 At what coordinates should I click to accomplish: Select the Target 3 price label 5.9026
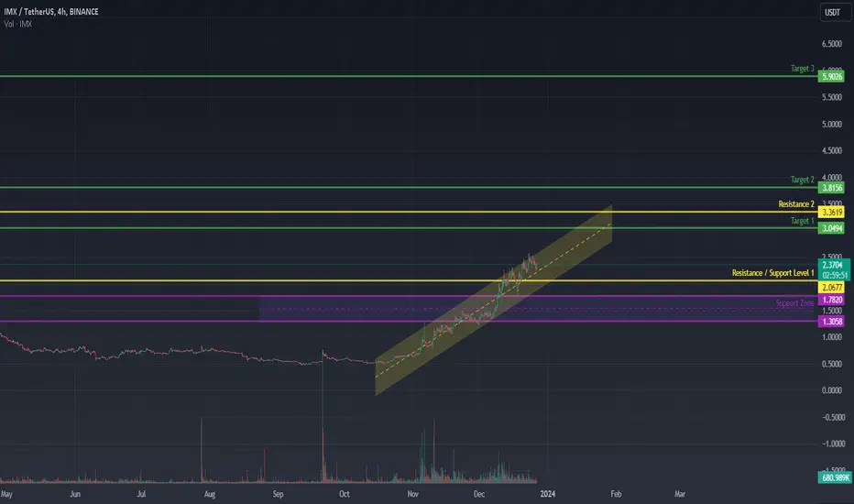832,77
